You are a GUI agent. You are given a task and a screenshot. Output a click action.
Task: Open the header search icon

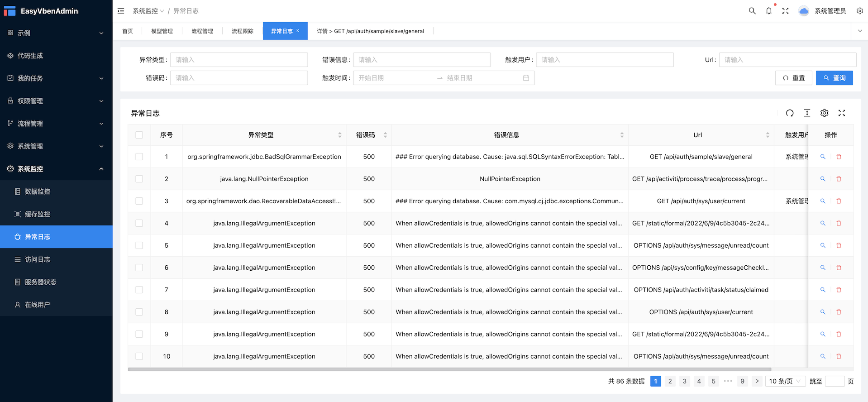point(752,11)
